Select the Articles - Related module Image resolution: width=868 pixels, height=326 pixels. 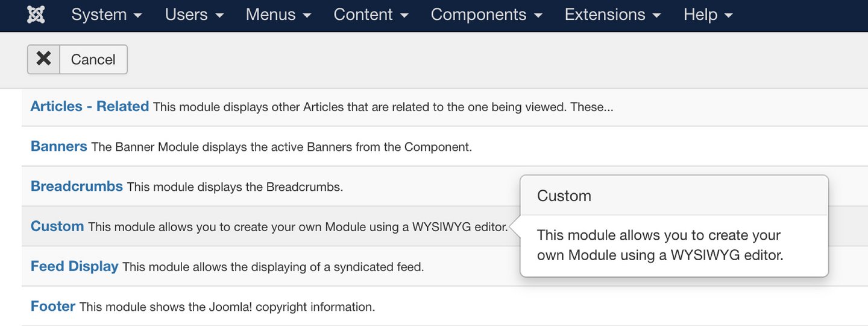tap(90, 106)
